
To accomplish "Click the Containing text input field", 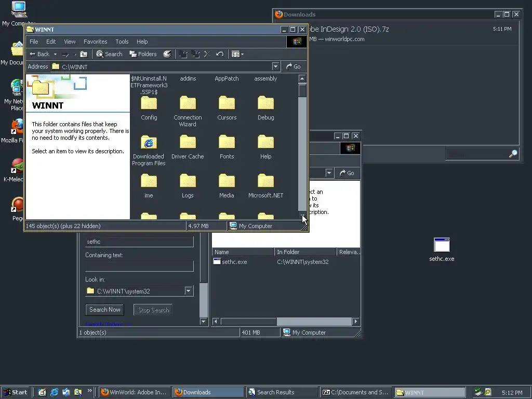I will [139, 266].
